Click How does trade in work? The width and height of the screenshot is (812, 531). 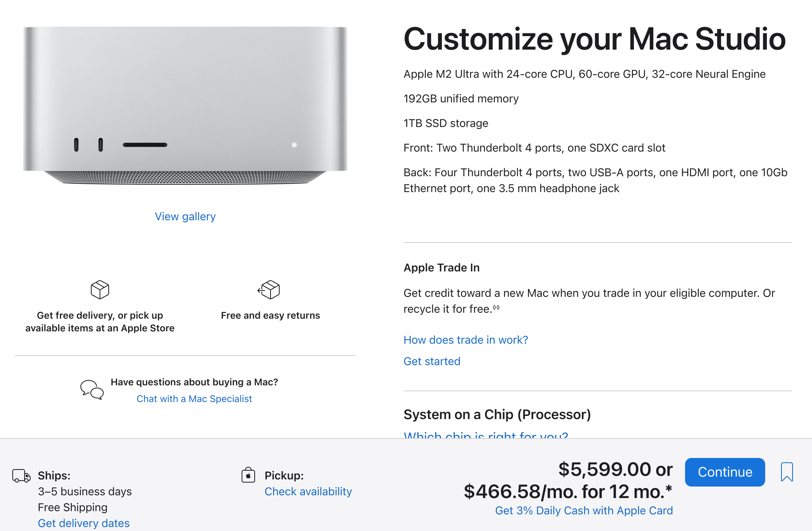[x=466, y=340]
